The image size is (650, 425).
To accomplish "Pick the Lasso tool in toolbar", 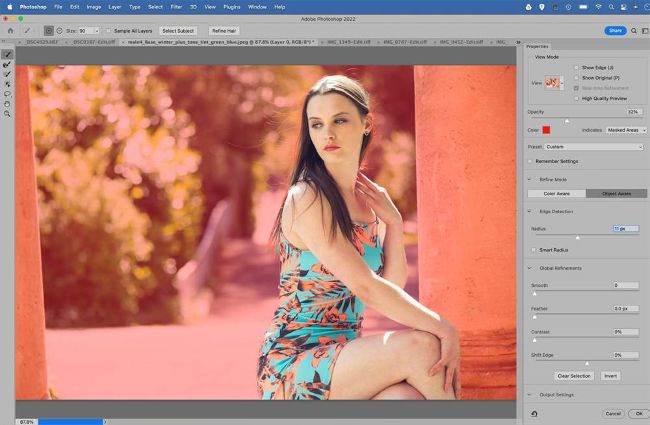I will click(7, 93).
